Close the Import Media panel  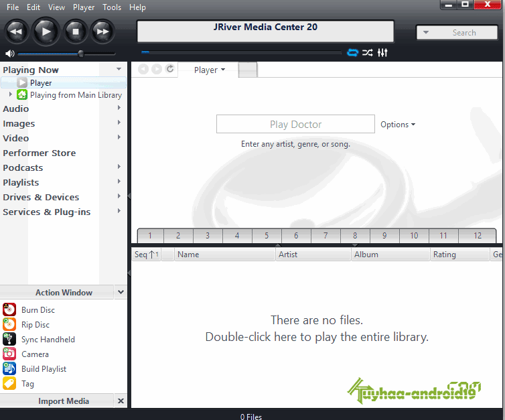pos(121,401)
